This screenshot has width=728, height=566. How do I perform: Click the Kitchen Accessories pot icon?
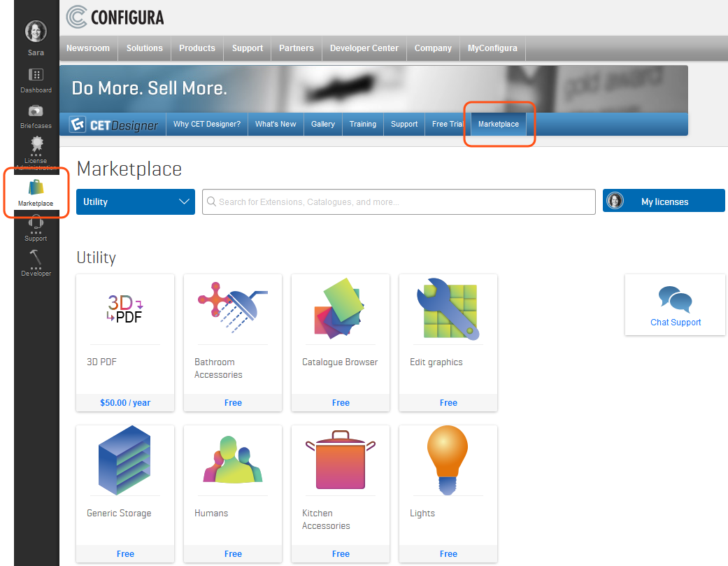pos(341,460)
